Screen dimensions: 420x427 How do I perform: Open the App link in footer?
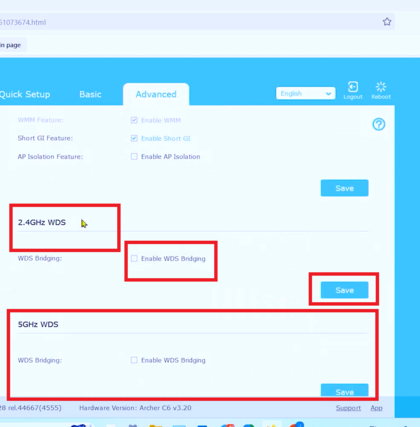[376, 408]
